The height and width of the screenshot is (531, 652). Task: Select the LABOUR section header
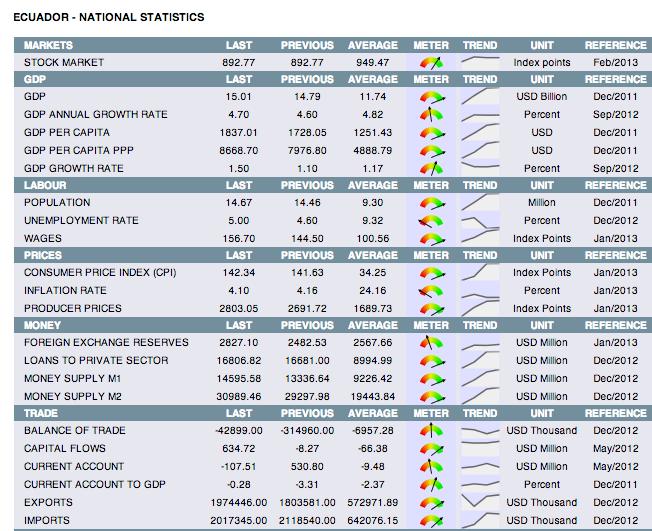[45, 185]
